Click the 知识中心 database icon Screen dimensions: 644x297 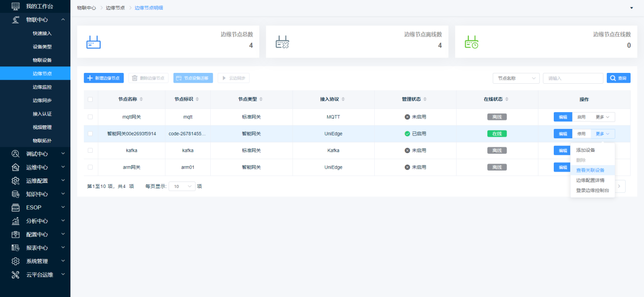(15, 194)
